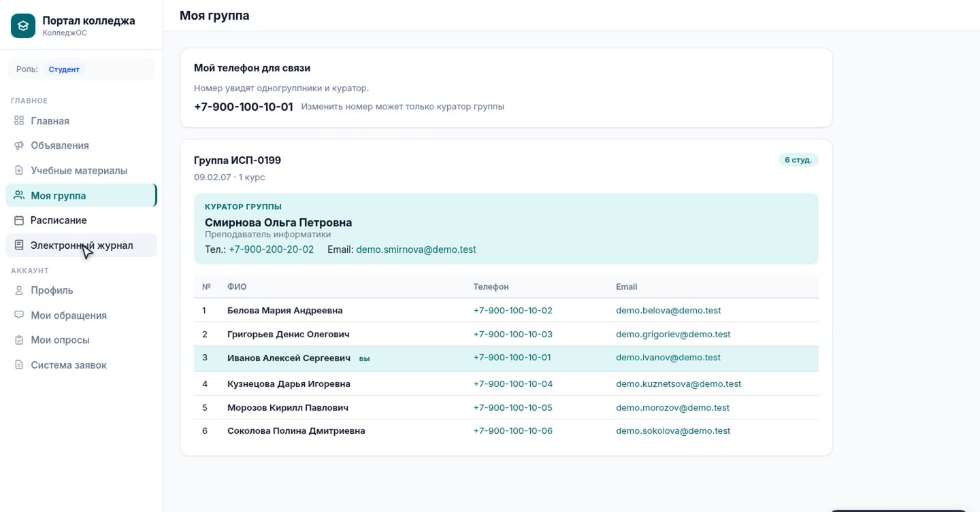
Task: Click the Электронный журнал book icon
Action: pyautogui.click(x=19, y=245)
